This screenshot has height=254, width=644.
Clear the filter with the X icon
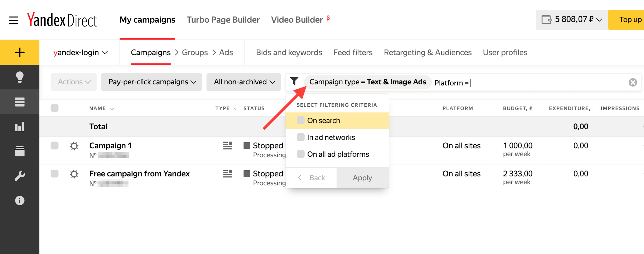pyautogui.click(x=633, y=82)
